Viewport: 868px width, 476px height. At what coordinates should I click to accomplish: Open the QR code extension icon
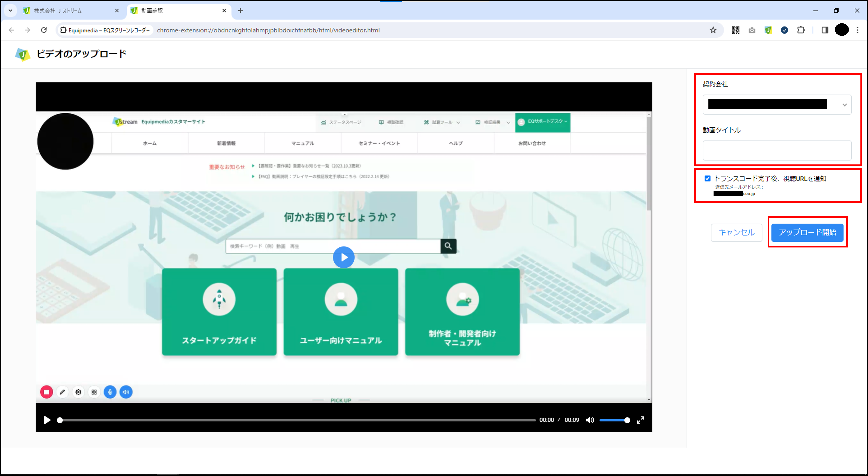(x=736, y=30)
